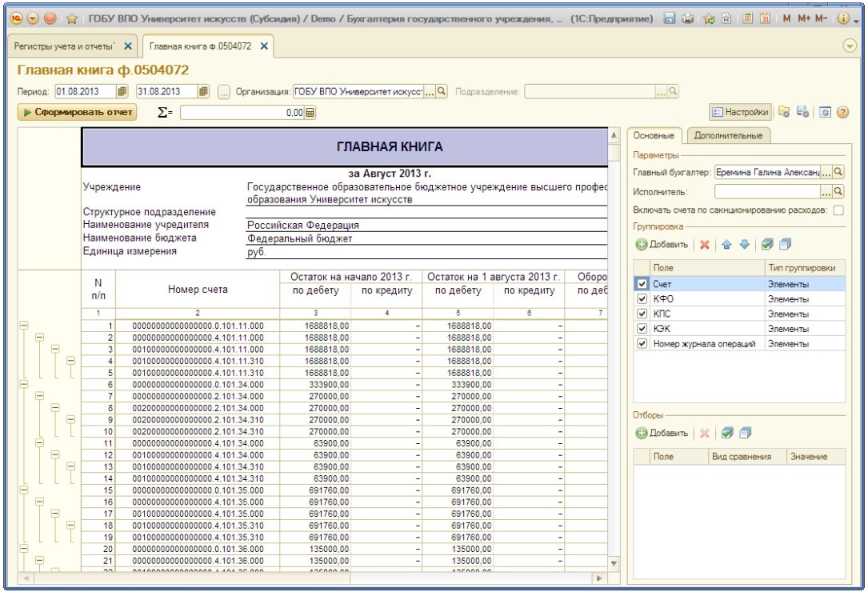Open Исполнитель selection ellipsis

826,192
